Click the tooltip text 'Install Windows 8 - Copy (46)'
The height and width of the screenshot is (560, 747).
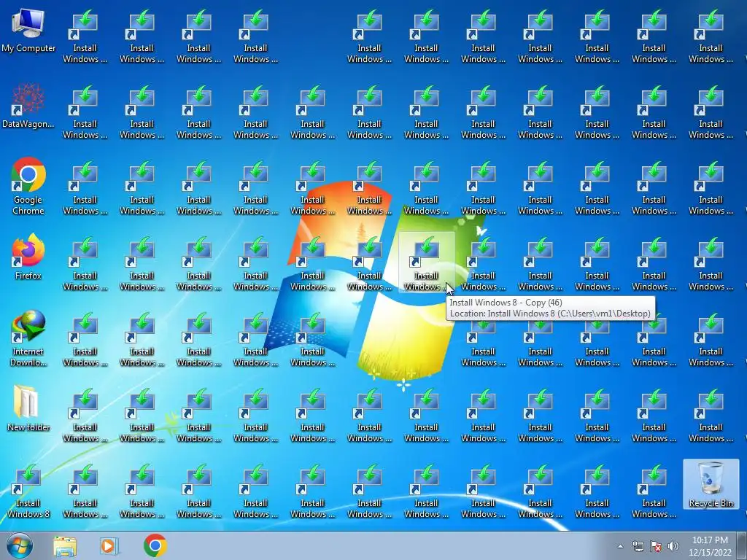tap(506, 303)
